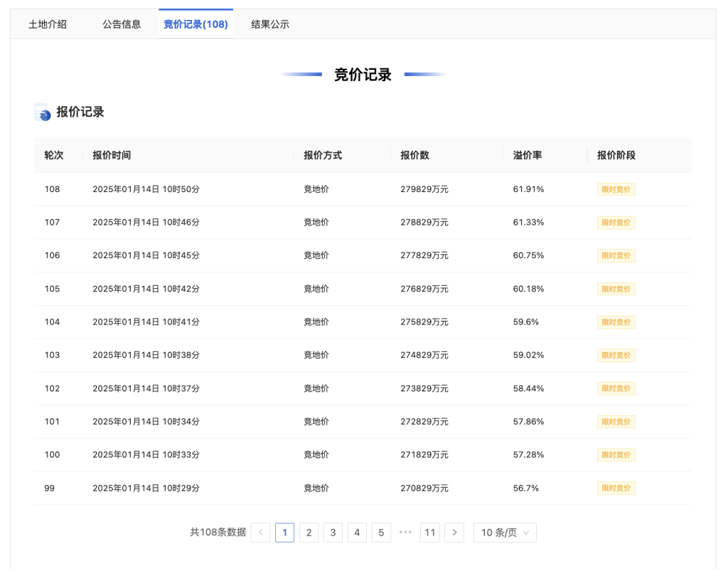Click the chevron on the 10条/页 selector
728x569 pixels.
pos(526,532)
